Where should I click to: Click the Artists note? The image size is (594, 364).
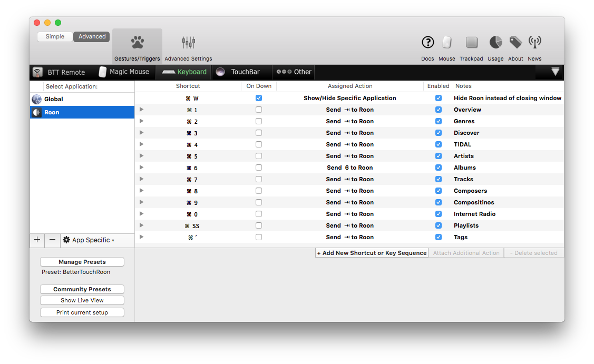pyautogui.click(x=464, y=156)
